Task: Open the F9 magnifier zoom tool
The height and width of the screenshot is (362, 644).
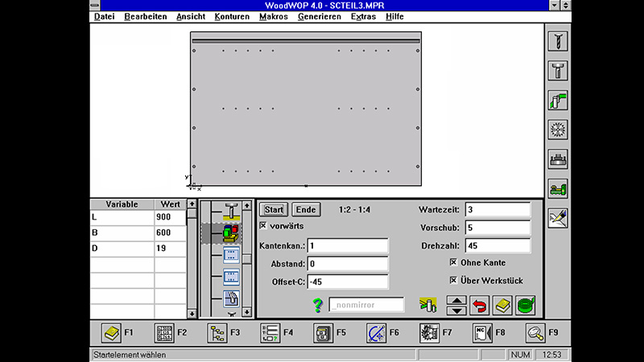Action: [x=535, y=332]
